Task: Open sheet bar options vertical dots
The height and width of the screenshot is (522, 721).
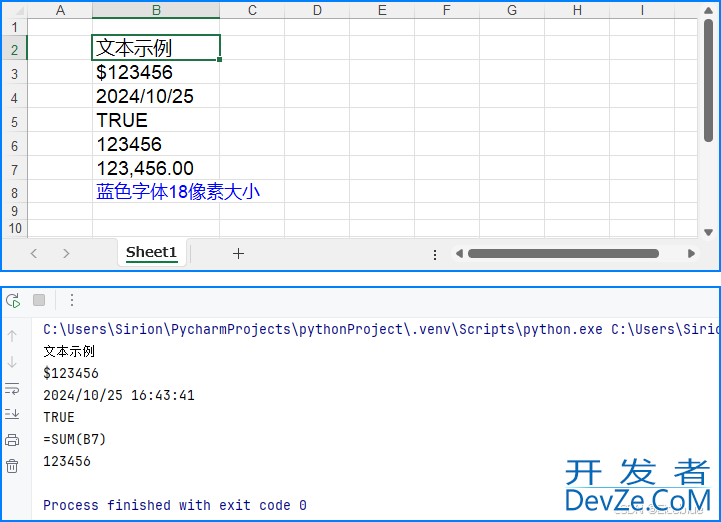Action: (435, 255)
